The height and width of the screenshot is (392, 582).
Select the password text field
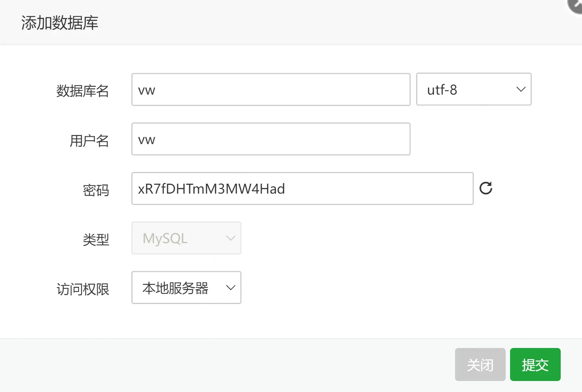[x=302, y=188]
